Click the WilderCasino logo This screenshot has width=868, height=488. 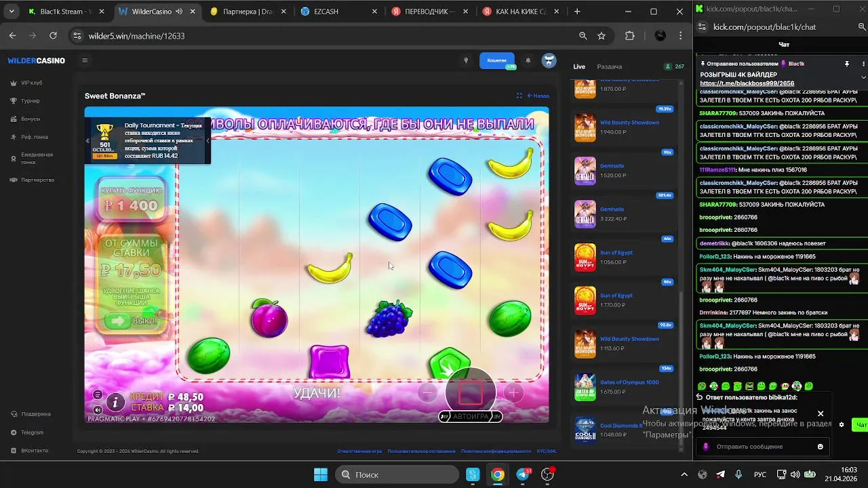pos(37,60)
